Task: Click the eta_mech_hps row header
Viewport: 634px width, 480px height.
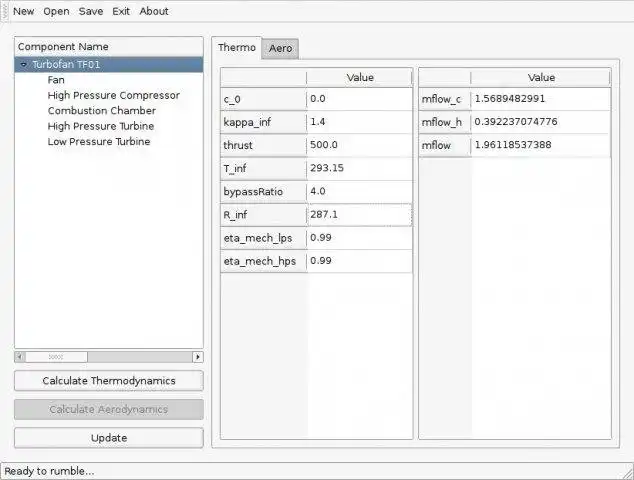Action: click(x=264, y=261)
